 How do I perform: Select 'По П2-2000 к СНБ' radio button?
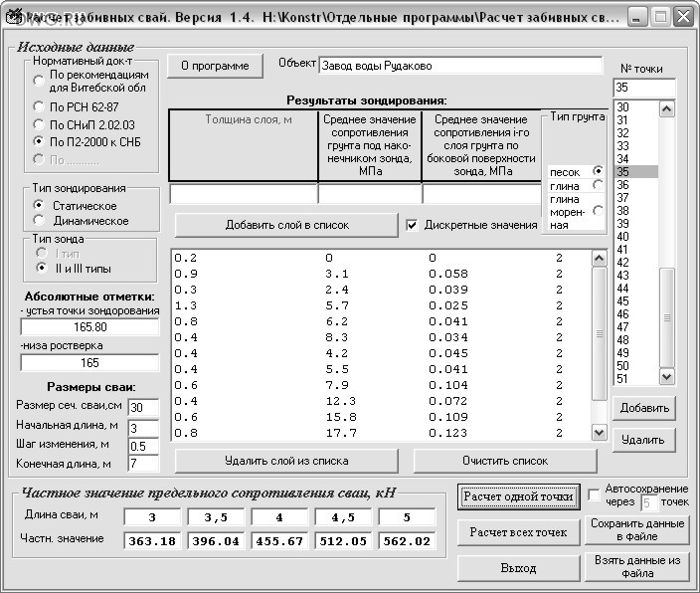(39, 142)
